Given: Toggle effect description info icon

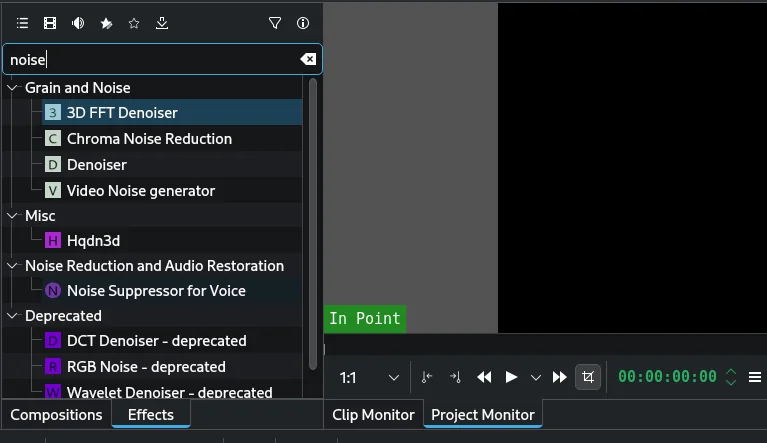Looking at the screenshot, I should (x=303, y=23).
